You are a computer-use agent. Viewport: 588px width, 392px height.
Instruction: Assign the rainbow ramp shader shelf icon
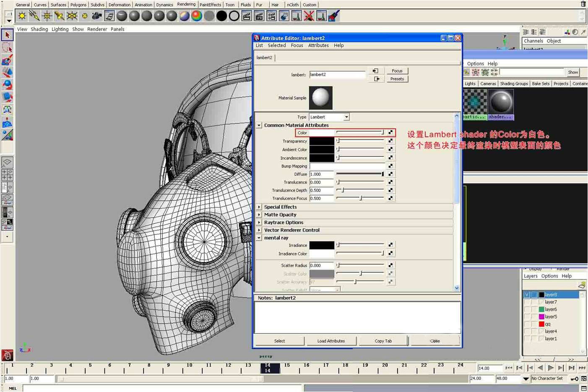click(197, 16)
